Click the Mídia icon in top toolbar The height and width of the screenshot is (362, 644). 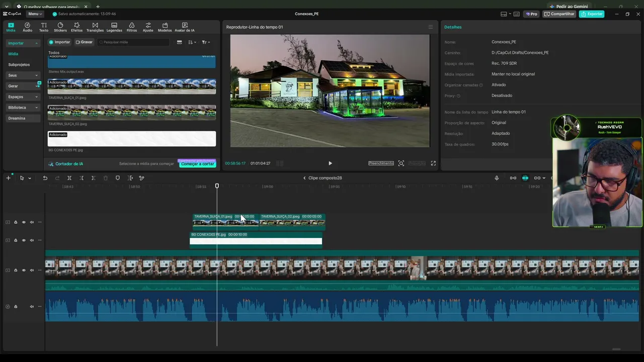(x=11, y=27)
